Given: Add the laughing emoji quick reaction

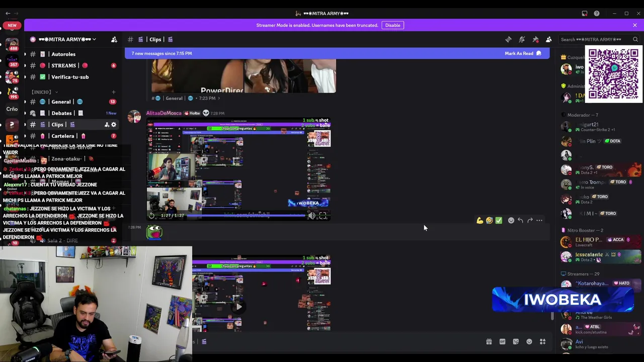Looking at the screenshot, I should [x=489, y=220].
